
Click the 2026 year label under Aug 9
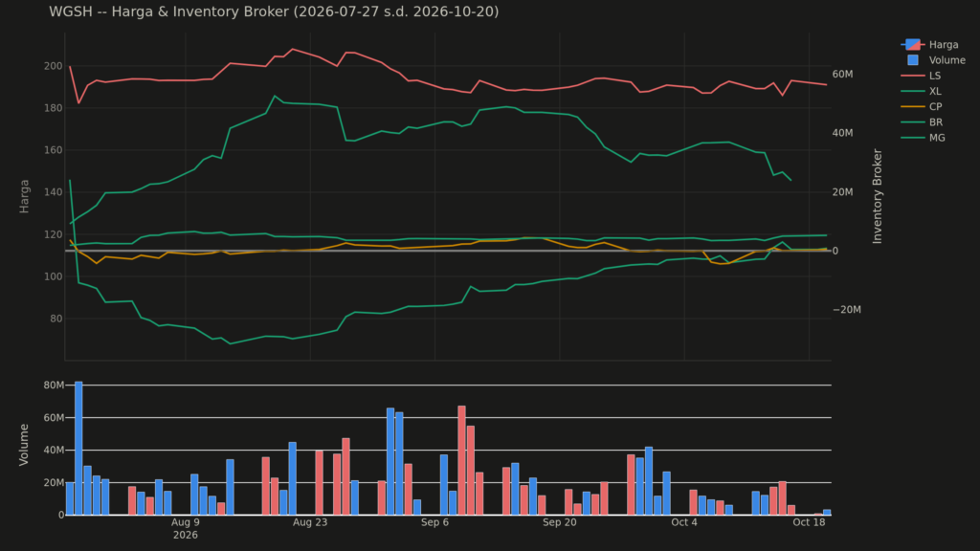click(186, 536)
